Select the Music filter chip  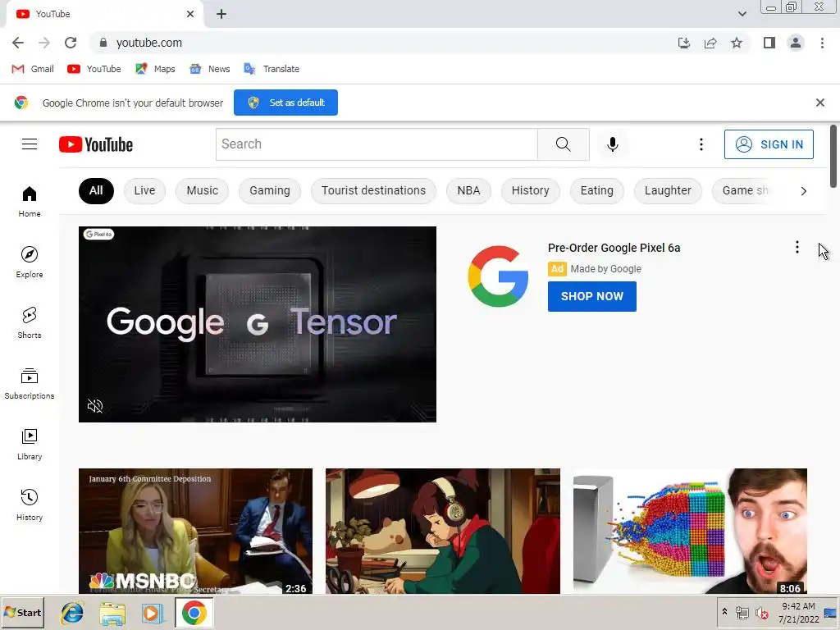click(x=202, y=190)
